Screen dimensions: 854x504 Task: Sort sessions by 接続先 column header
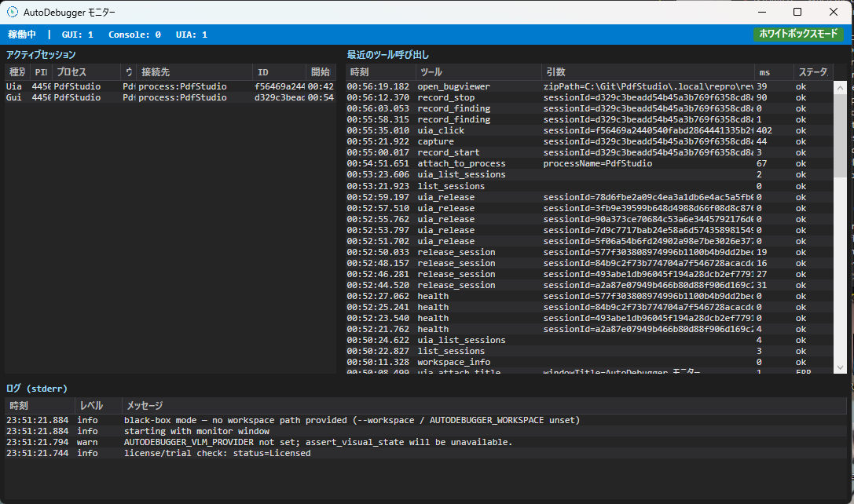[x=194, y=72]
